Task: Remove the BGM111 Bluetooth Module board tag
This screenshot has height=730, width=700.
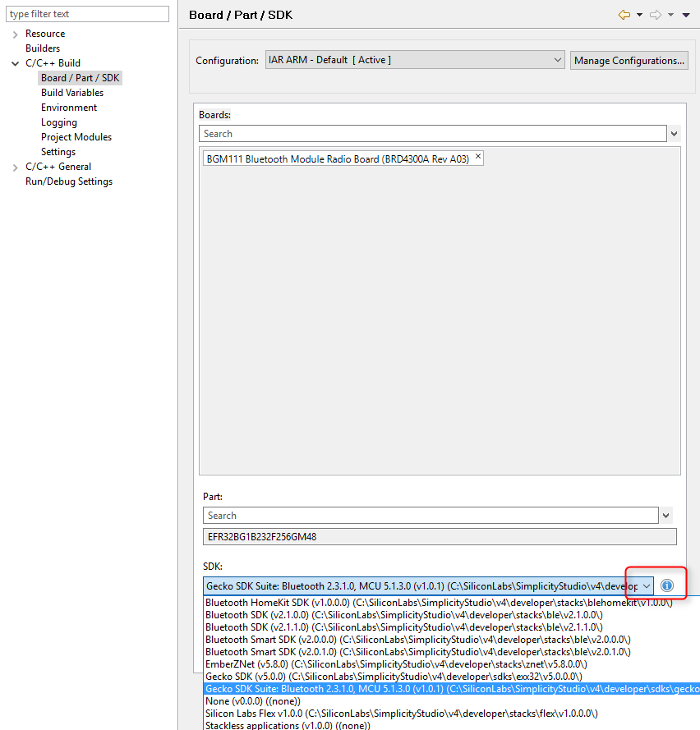Action: [x=477, y=155]
